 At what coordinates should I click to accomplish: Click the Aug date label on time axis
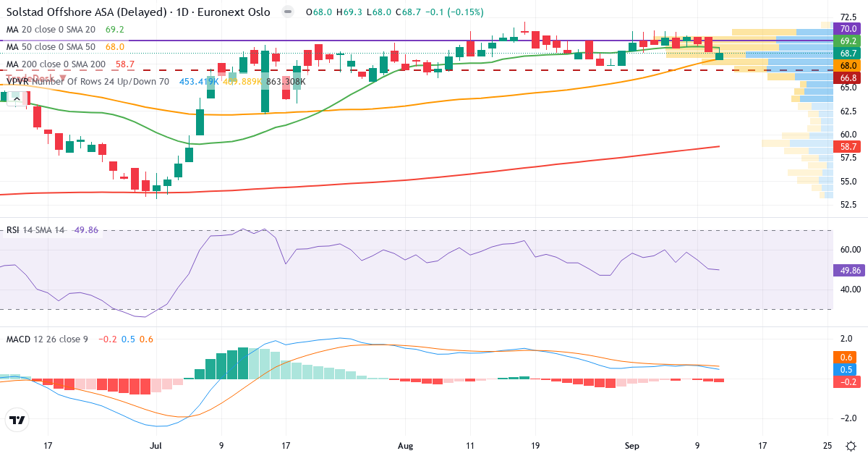(405, 445)
